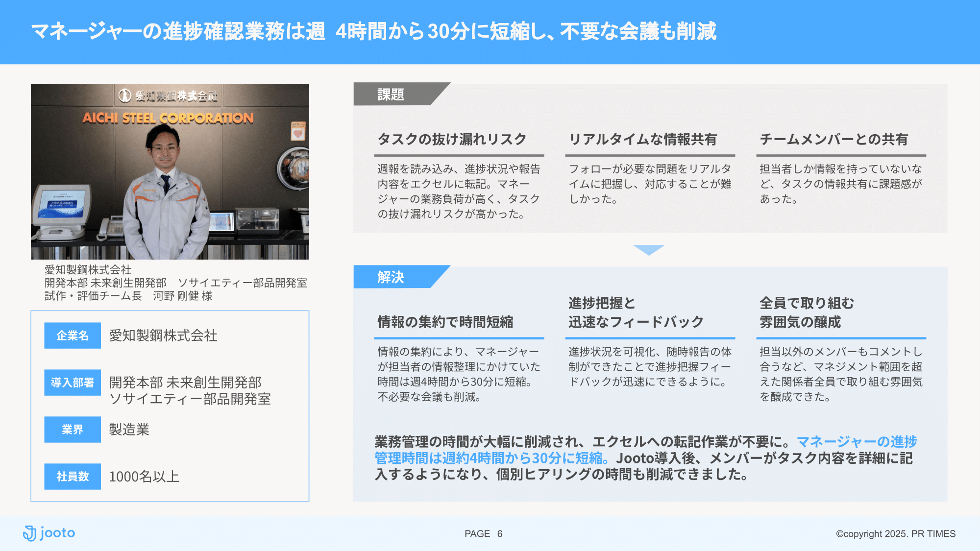Click the department text 開発本部 未来創生開発部 in info box
This screenshot has height=551, width=980.
click(185, 382)
